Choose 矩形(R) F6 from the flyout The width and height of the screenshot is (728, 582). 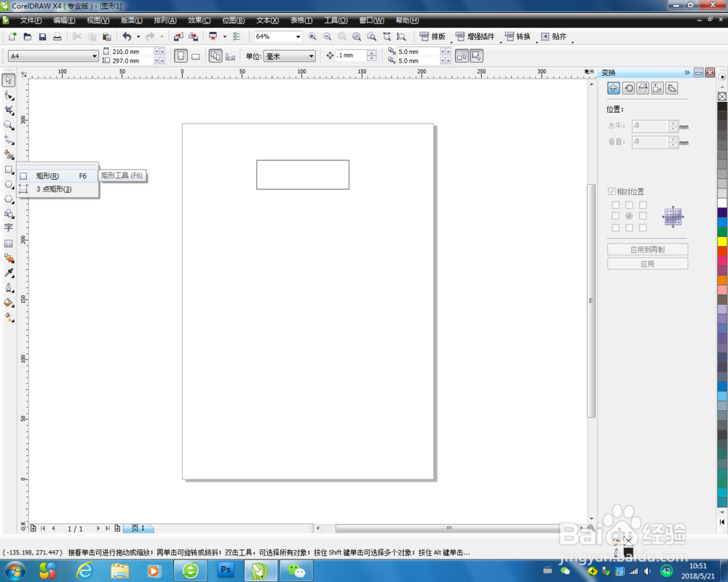point(58,176)
